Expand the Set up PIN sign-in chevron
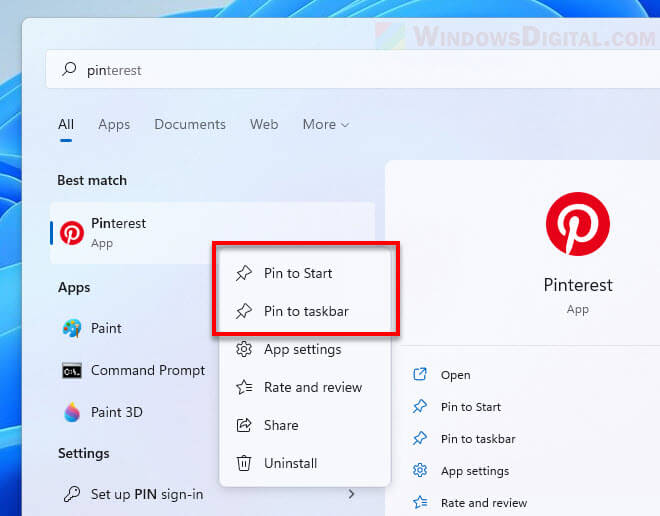 coord(351,494)
